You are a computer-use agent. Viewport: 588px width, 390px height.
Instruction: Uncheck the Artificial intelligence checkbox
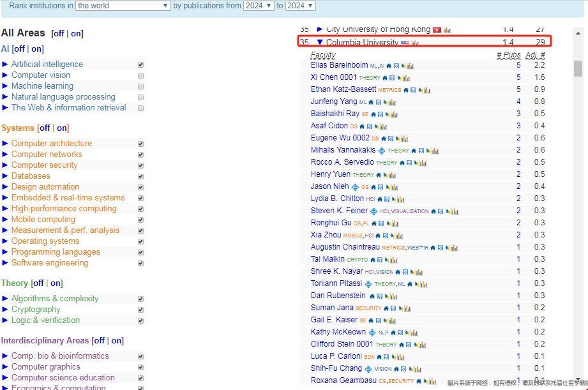pos(140,65)
